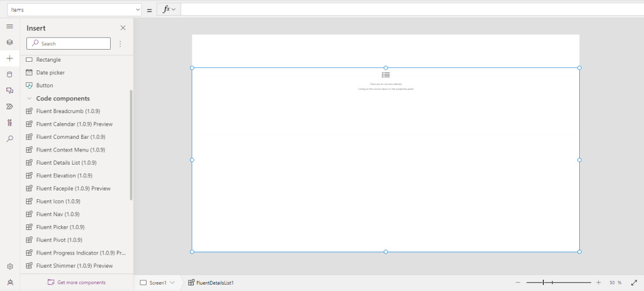The width and height of the screenshot is (644, 291).
Task: Open the Media icon in left rail
Action: click(9, 91)
